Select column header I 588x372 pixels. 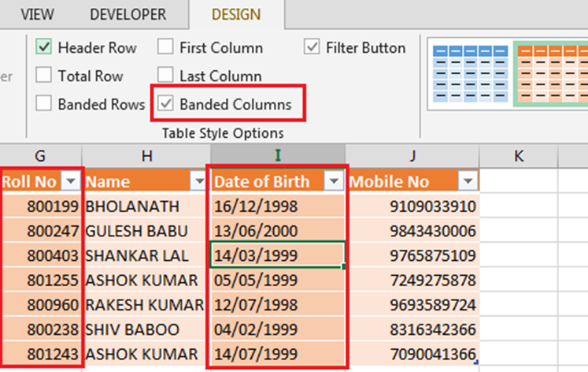278,156
